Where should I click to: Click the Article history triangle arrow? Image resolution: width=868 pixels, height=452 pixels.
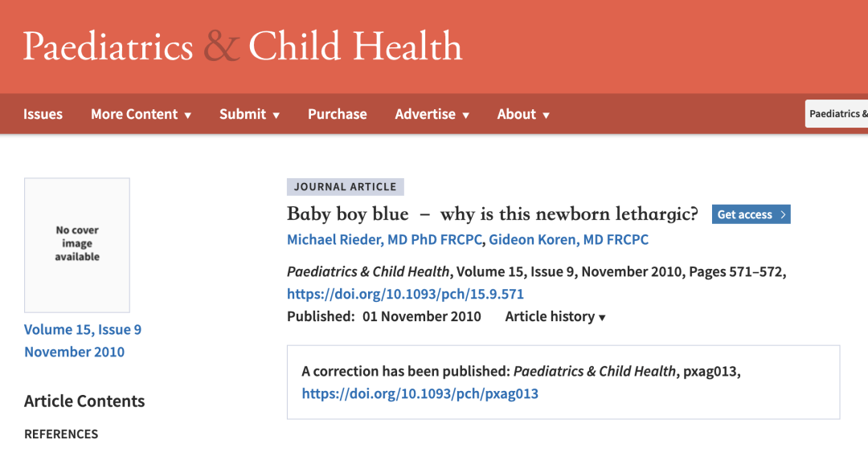click(602, 317)
